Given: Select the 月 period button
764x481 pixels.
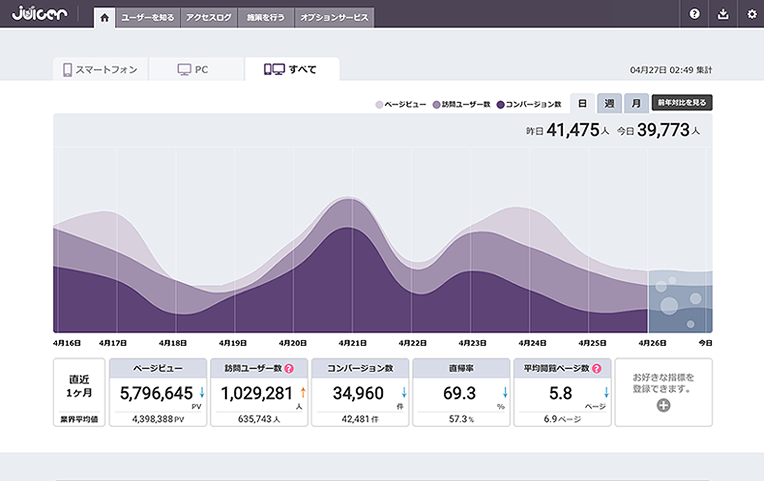Looking at the screenshot, I should coord(635,103).
